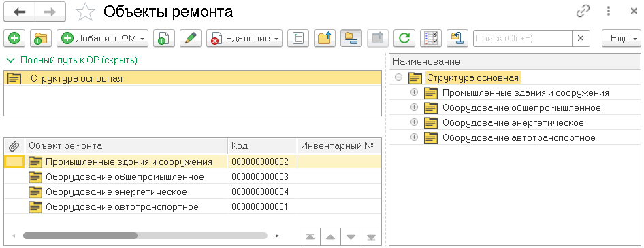Select Структура основная in the tree
644x248 pixels.
pos(472,77)
